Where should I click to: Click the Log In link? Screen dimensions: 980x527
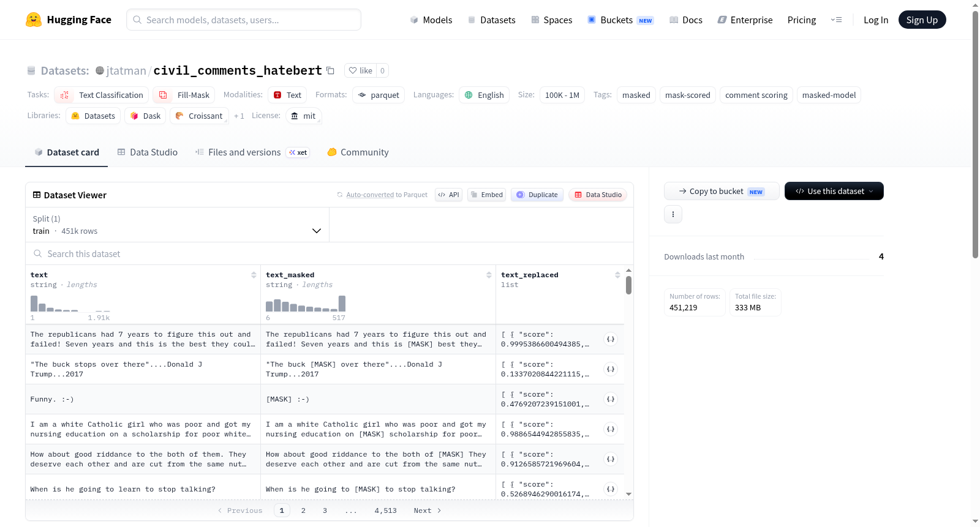[876, 20]
